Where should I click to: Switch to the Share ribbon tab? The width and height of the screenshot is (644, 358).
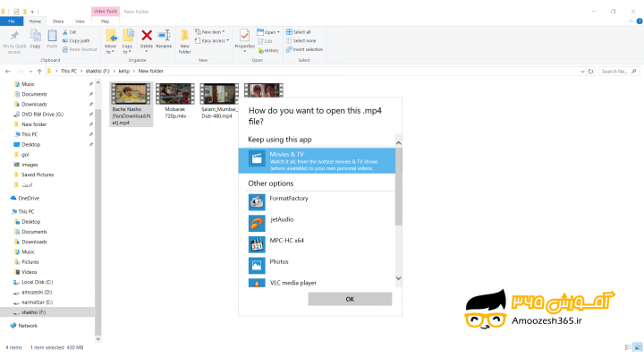tap(58, 21)
